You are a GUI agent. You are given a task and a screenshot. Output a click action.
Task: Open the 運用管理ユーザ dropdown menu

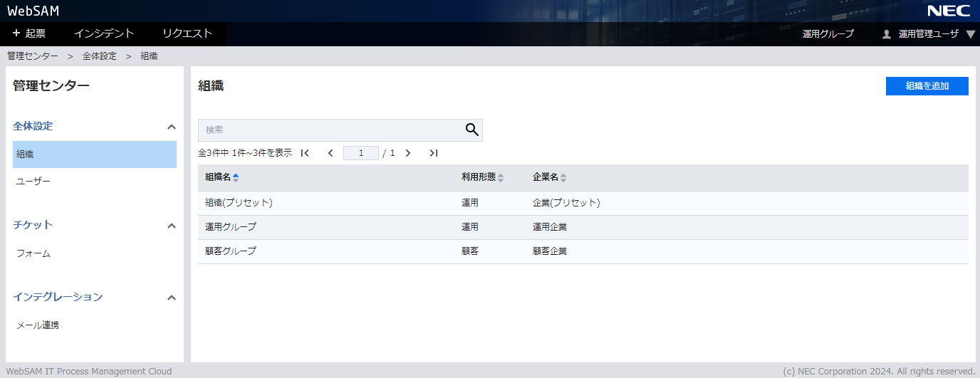click(970, 34)
